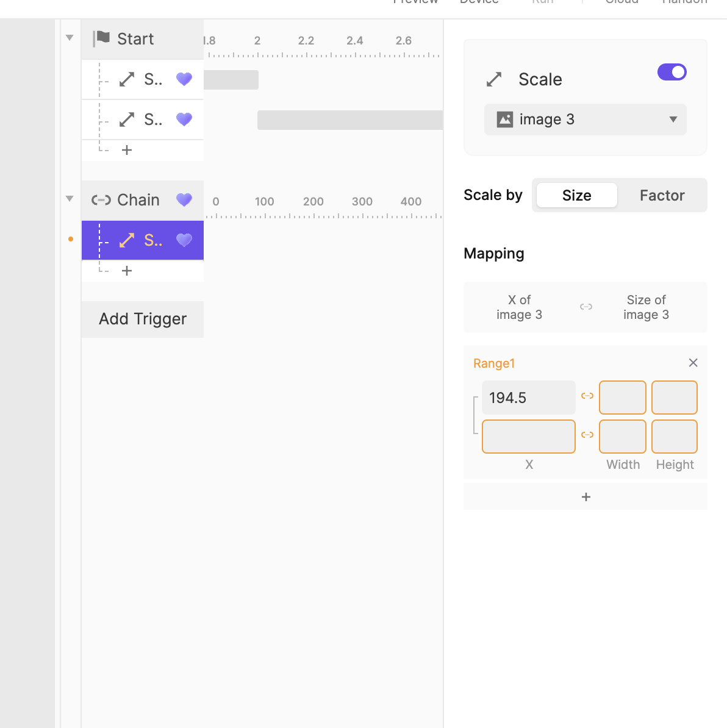Collapse the Start trigger group
The width and height of the screenshot is (727, 728).
click(x=70, y=38)
